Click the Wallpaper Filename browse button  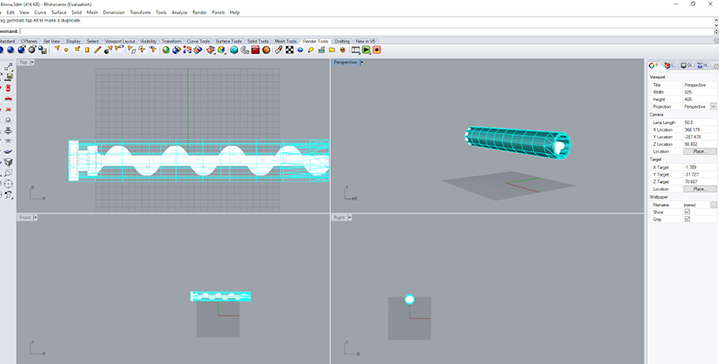[x=713, y=205]
